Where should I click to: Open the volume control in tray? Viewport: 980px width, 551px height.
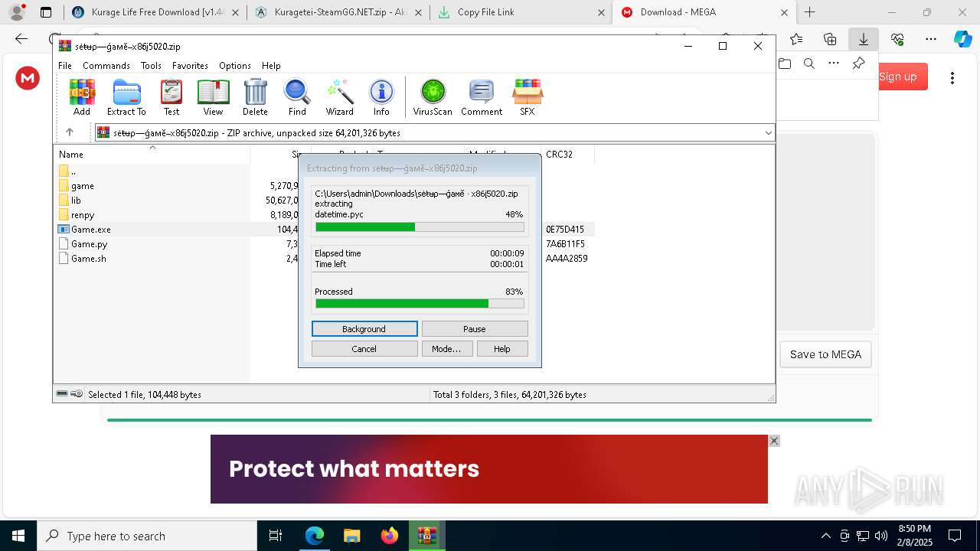[881, 536]
